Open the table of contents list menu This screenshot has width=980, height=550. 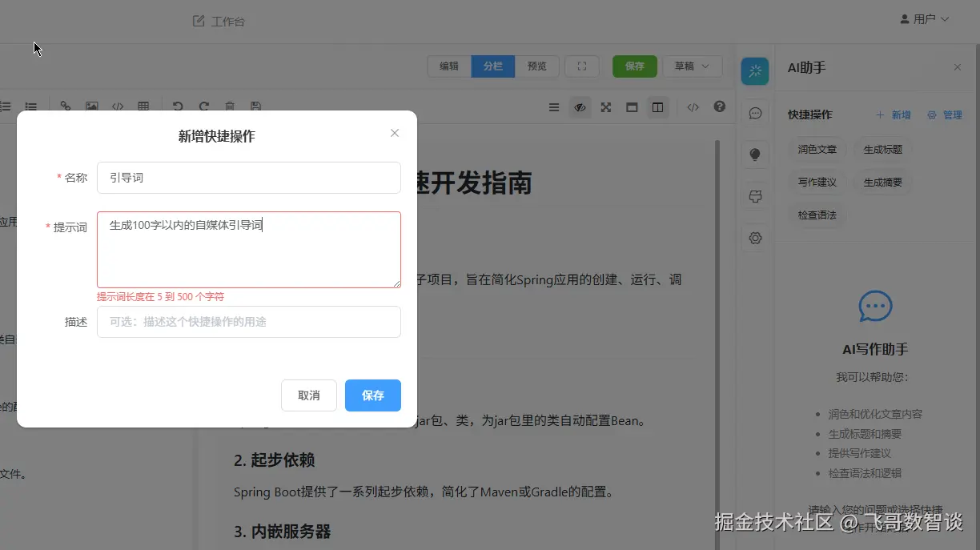(554, 107)
